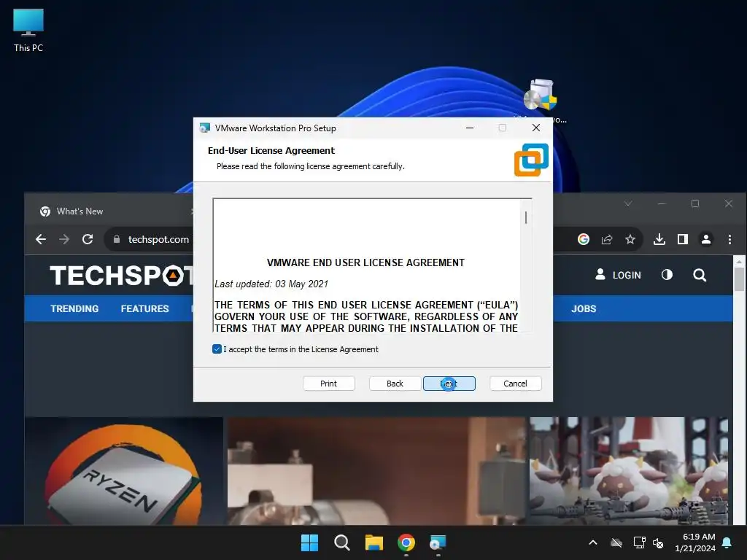The image size is (747, 560).
Task: Open This PC desktop icon
Action: [x=28, y=30]
